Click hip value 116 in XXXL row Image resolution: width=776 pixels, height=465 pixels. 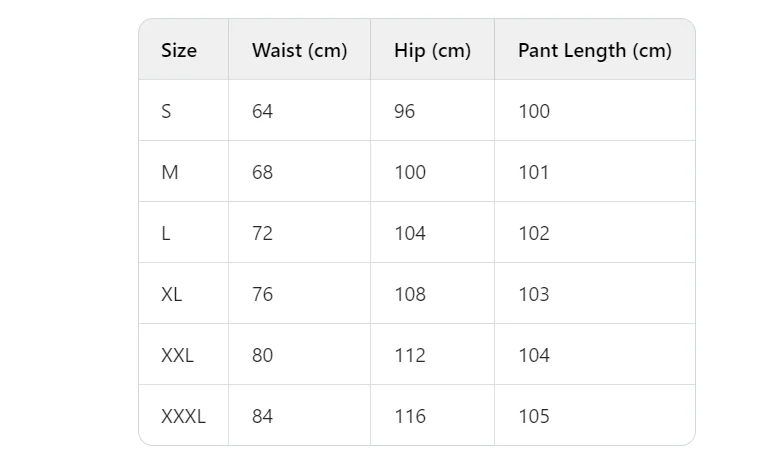tap(410, 417)
